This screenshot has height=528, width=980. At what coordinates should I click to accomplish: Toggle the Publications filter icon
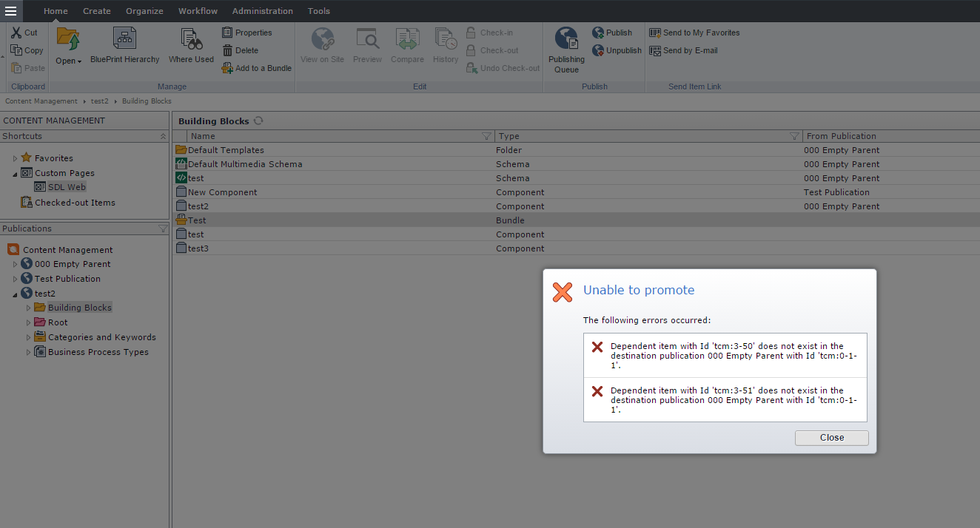click(x=163, y=229)
